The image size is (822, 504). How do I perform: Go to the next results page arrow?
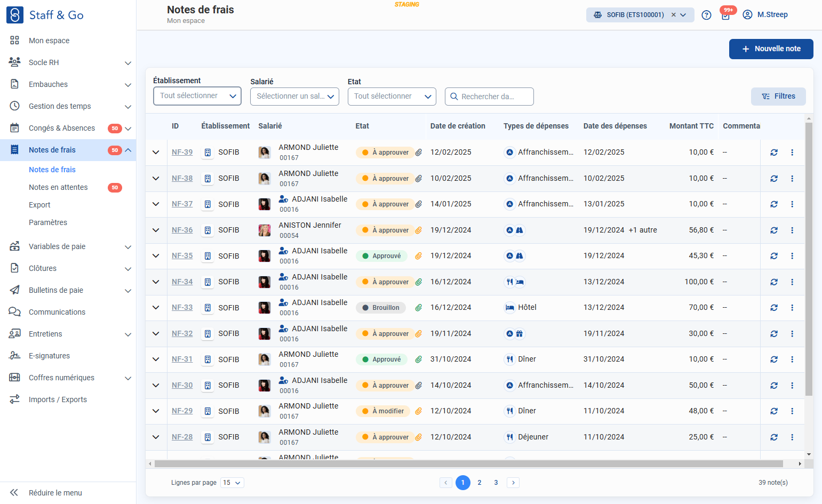click(513, 483)
